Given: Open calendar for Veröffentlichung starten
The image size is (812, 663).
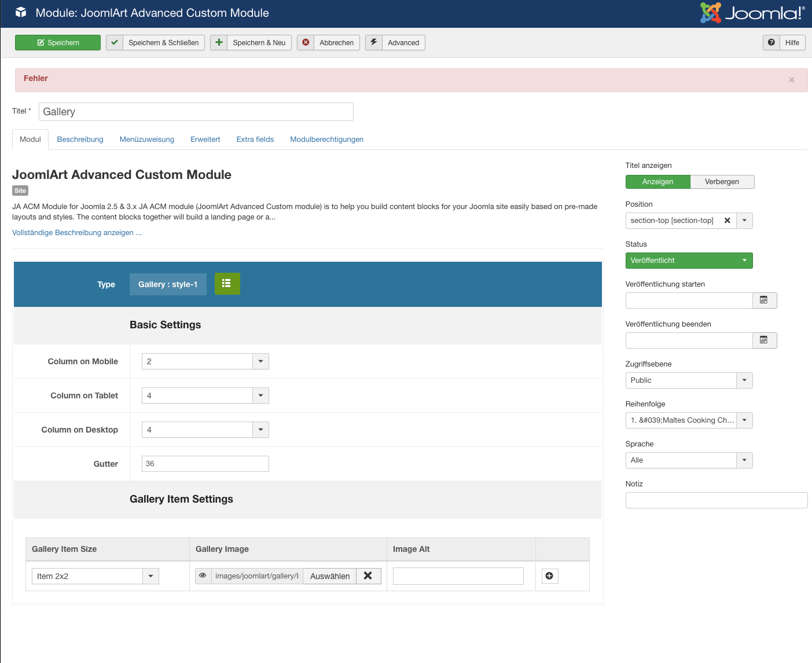Looking at the screenshot, I should click(764, 300).
